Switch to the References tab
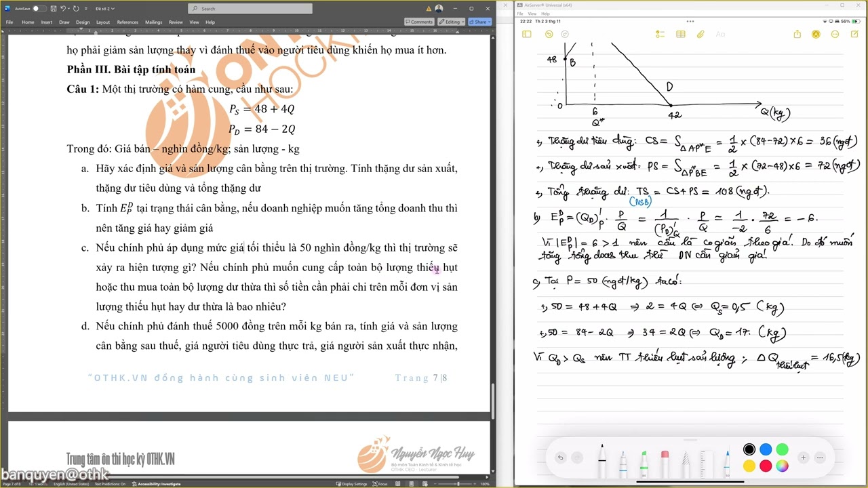 [127, 22]
